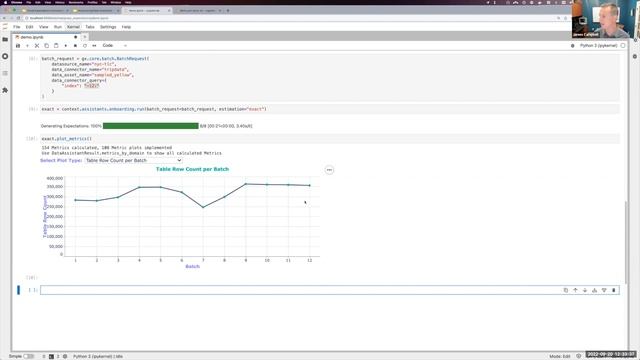Screen dimensions: 640x360
Task: Switch kernel via Python 3 (ipykernel) button
Action: click(x=598, y=46)
